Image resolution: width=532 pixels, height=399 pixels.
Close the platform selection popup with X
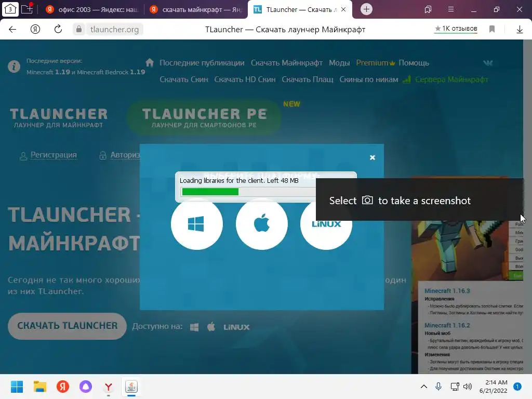point(372,157)
